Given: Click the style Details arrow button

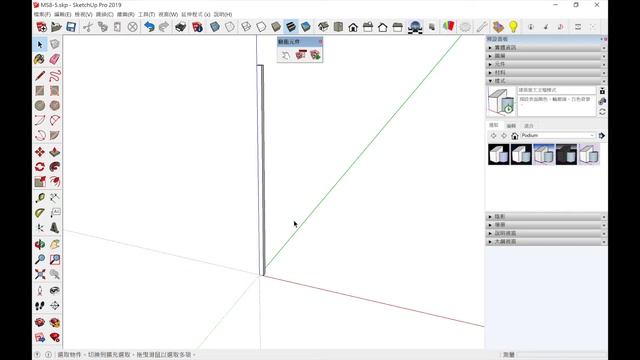Looking at the screenshot, I should (x=602, y=136).
